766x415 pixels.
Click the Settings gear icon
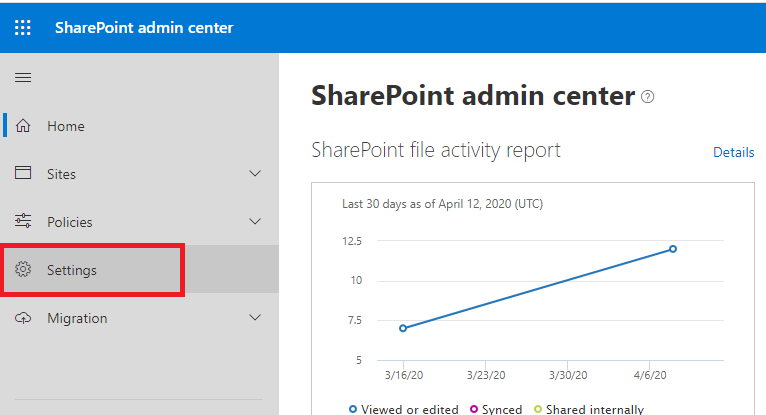point(24,270)
